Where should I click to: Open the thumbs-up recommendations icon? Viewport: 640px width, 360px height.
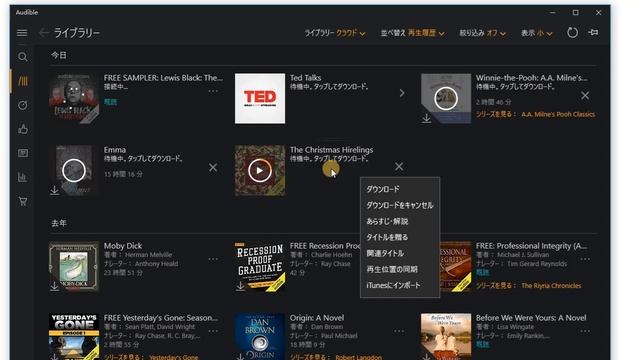click(23, 129)
